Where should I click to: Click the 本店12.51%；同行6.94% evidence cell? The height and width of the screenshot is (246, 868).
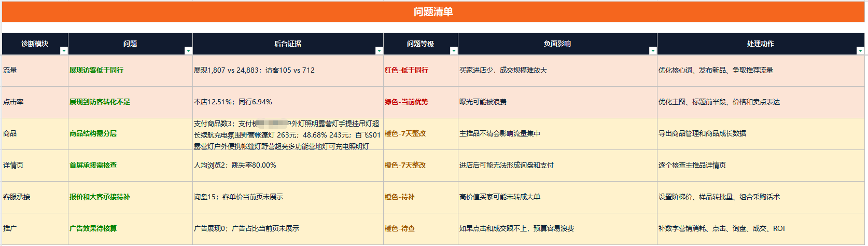point(288,102)
